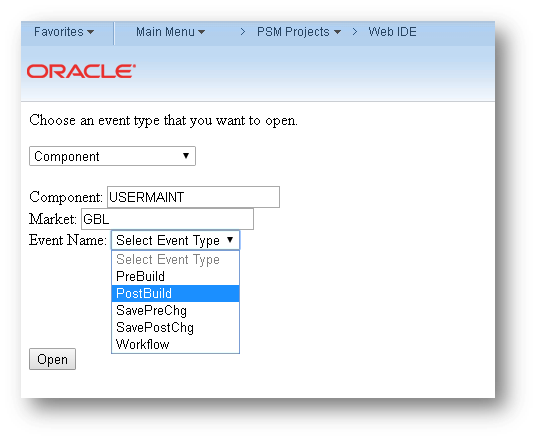Click the arrow on the Component select box
The height and width of the screenshot is (440, 537).
[x=186, y=156]
